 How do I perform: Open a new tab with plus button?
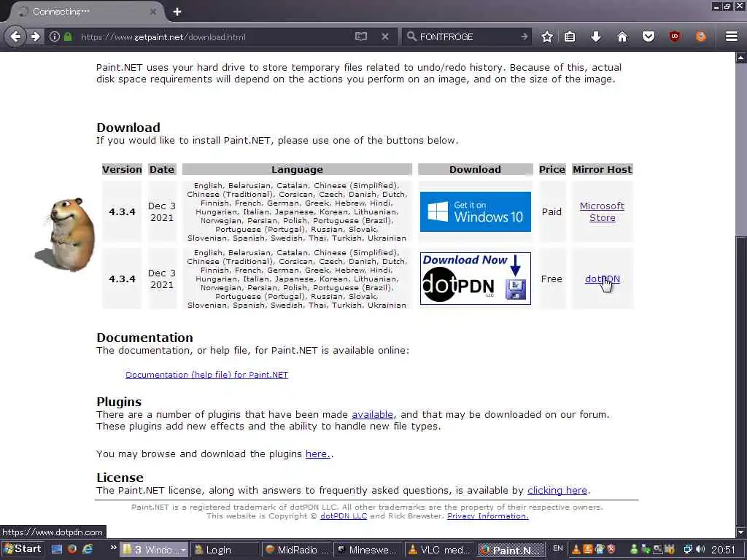pyautogui.click(x=177, y=12)
